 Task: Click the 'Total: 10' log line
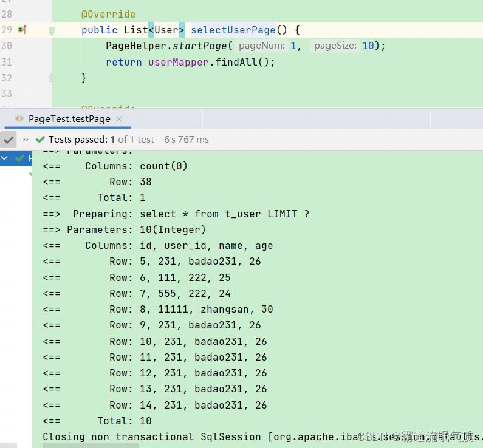97,421
